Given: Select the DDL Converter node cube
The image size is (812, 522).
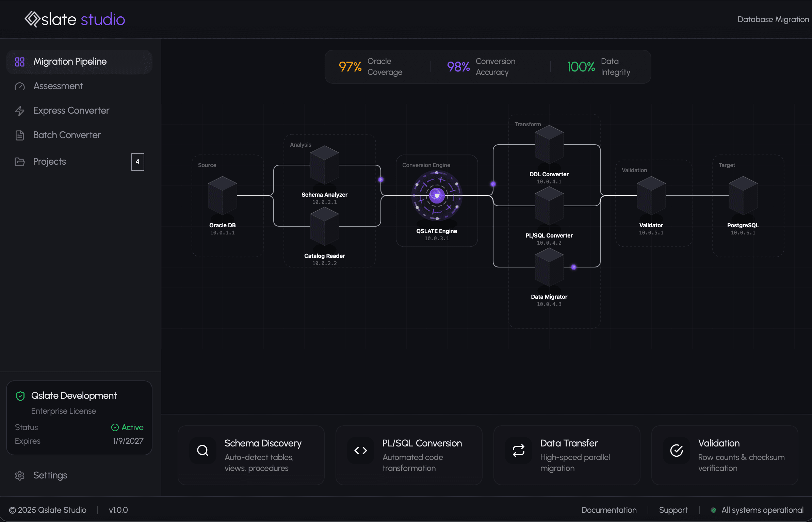Looking at the screenshot, I should (x=549, y=144).
